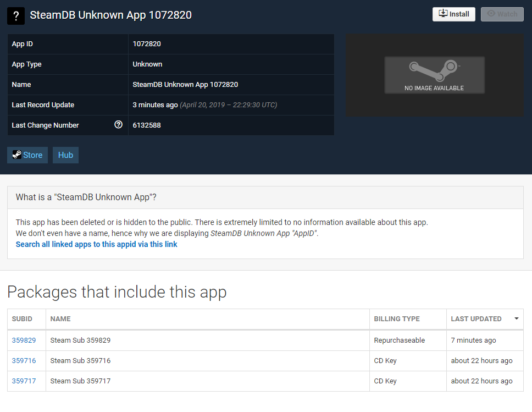
Task: Toggle sort arrow on LAST UPDATED column
Action: (517, 318)
